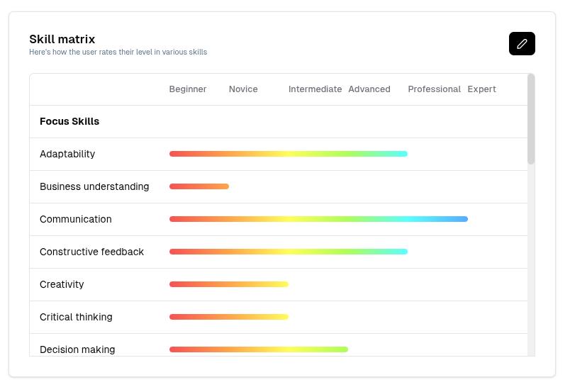Click the skill table vertical scrollbar thumb
This screenshot has width=570, height=392.
coord(531,119)
